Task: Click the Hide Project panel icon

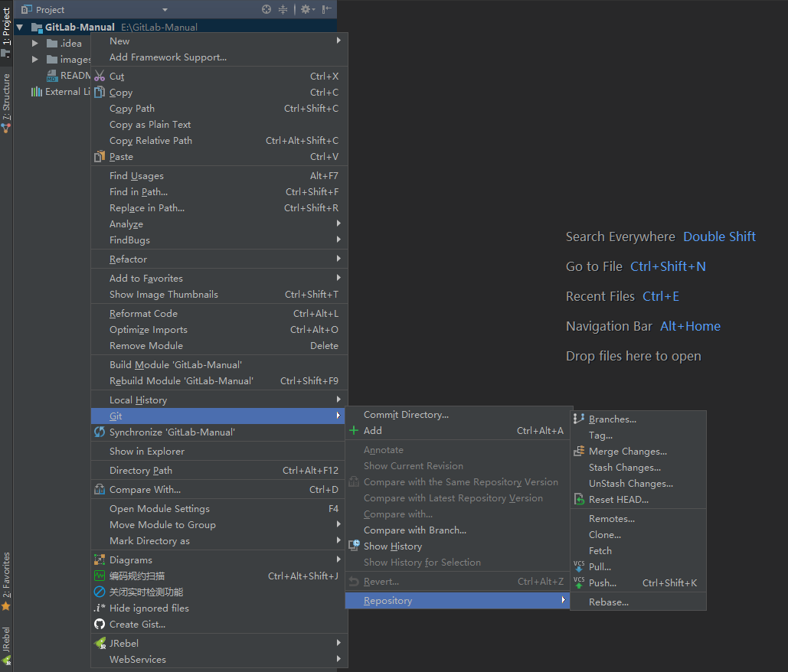Action: tap(327, 9)
